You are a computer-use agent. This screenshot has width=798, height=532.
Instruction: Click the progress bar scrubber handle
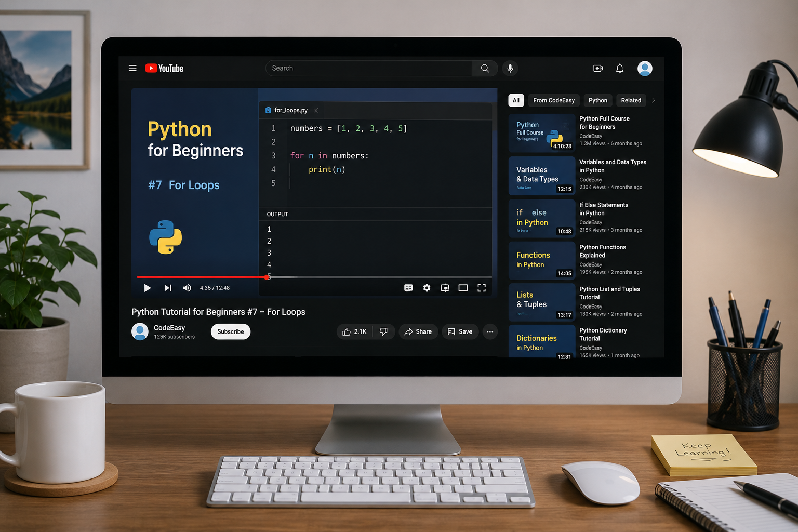(x=267, y=277)
